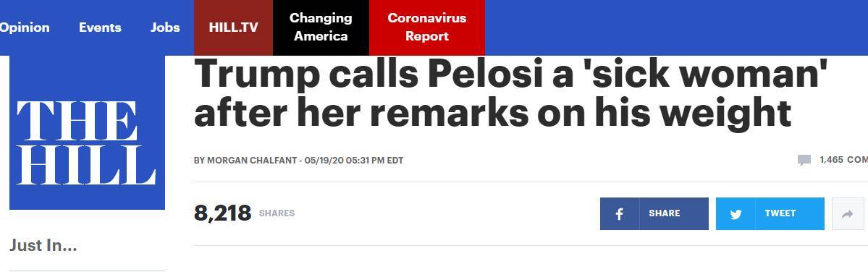Click the TWEET button

click(x=770, y=214)
